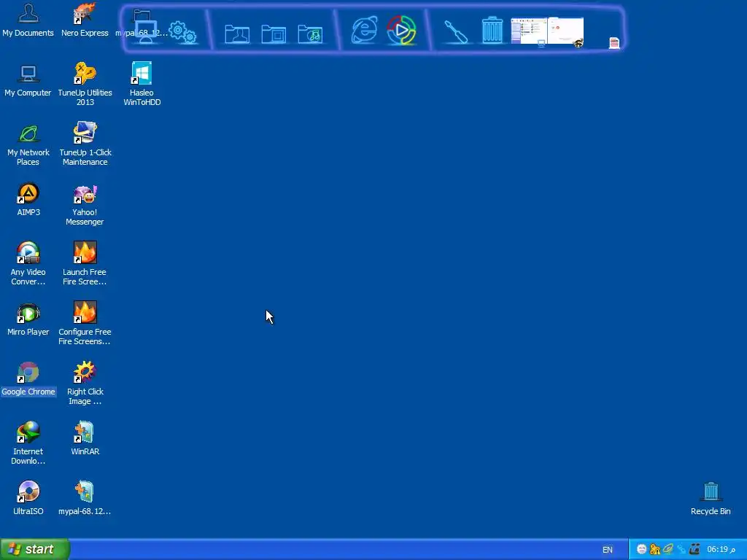Open the left window thumbnail in dock

click(x=529, y=31)
